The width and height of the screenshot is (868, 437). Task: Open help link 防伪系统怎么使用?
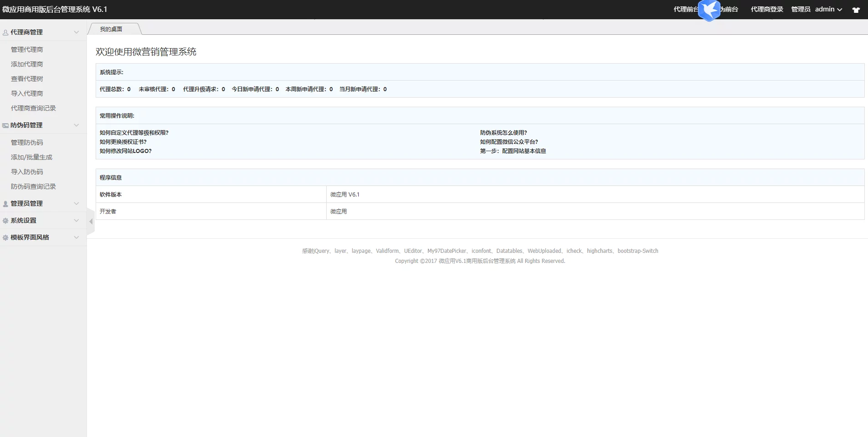503,133
